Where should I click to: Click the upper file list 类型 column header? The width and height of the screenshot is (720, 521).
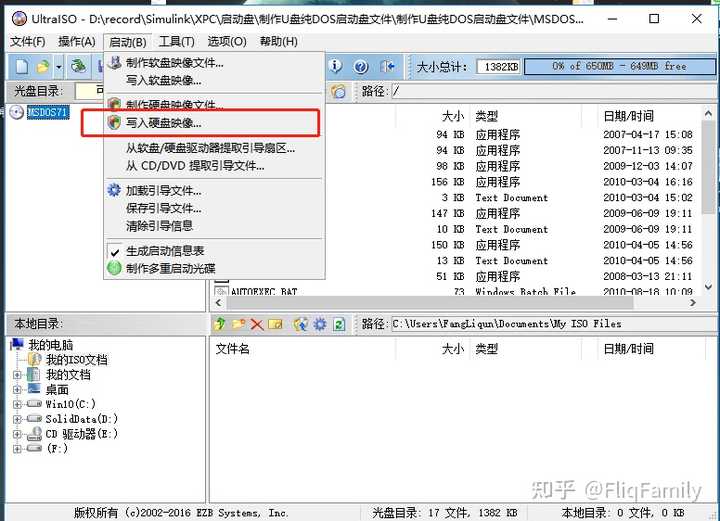[x=486, y=116]
